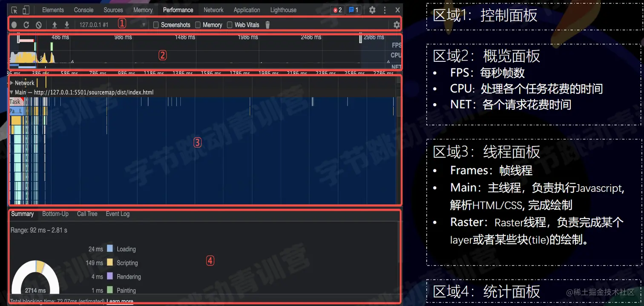Expand the Network track
644x306 pixels.
pos(12,83)
